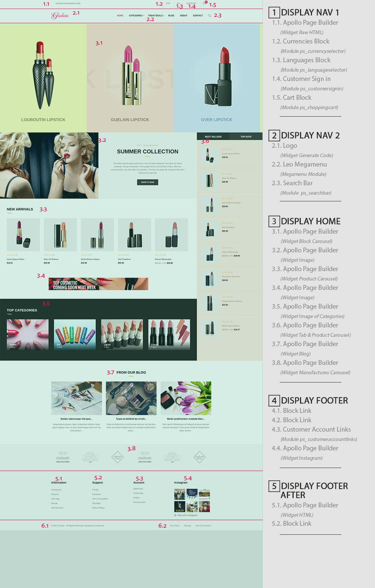Open the USD currency dropdown
Screen dimensions: 375x588
pos(168,3)
